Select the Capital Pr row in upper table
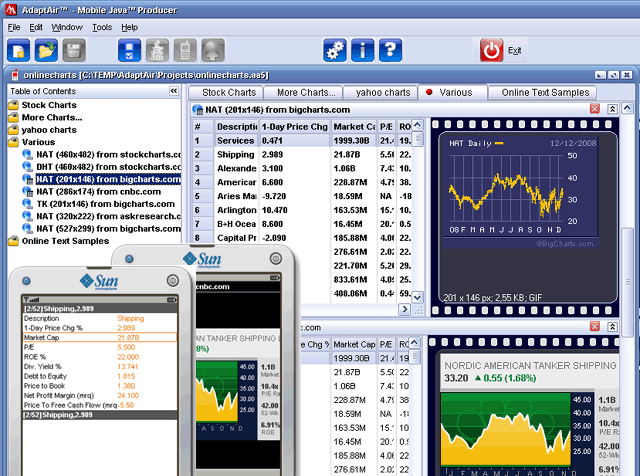 click(x=302, y=238)
